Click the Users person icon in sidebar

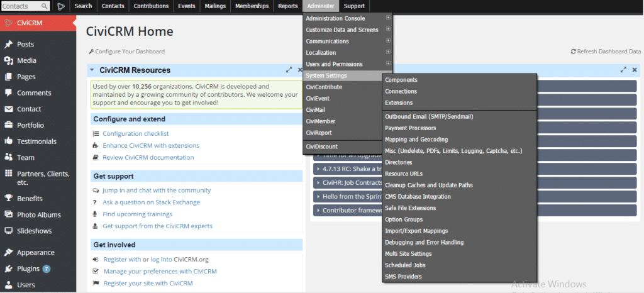pyautogui.click(x=8, y=285)
